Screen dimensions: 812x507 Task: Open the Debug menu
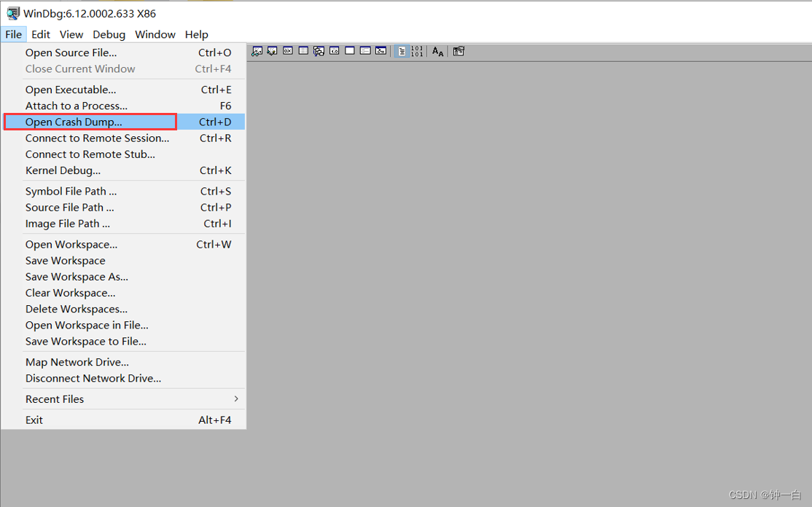109,34
